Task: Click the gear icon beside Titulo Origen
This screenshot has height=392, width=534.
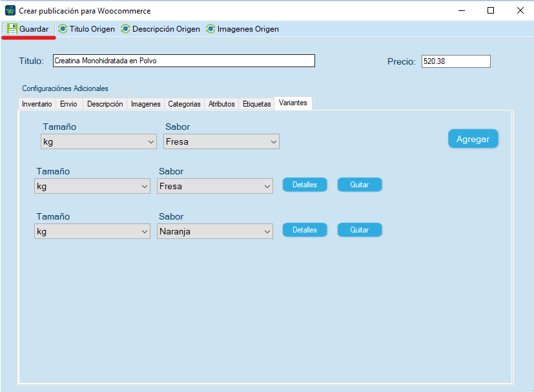Action: click(63, 29)
